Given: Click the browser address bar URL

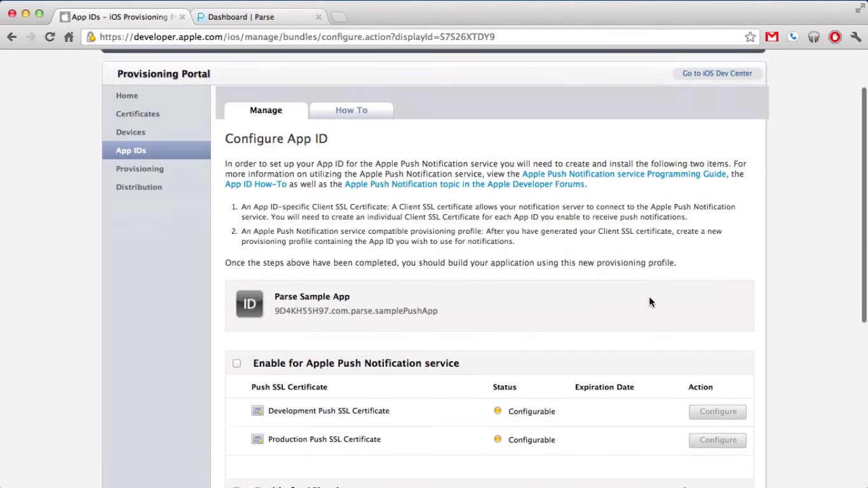Looking at the screenshot, I should pos(297,37).
